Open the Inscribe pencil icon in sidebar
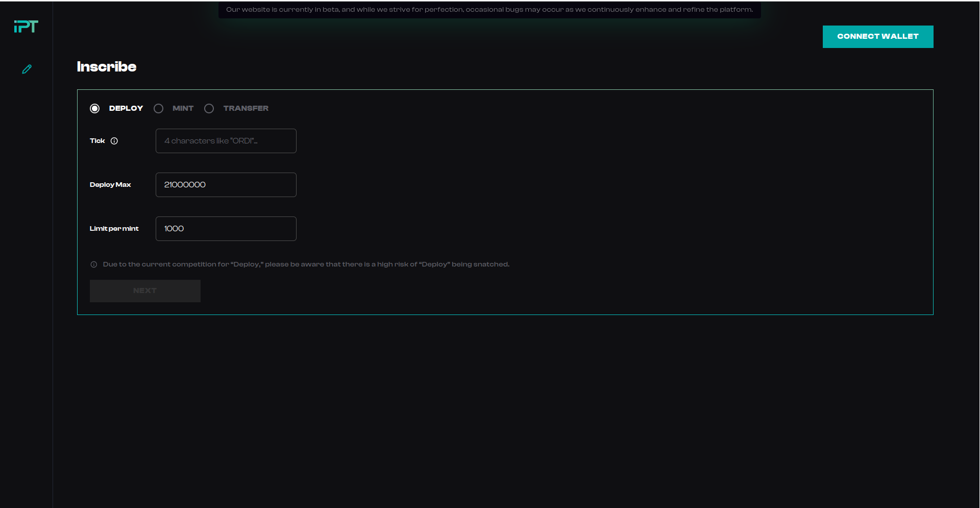This screenshot has width=980, height=508. 27,69
